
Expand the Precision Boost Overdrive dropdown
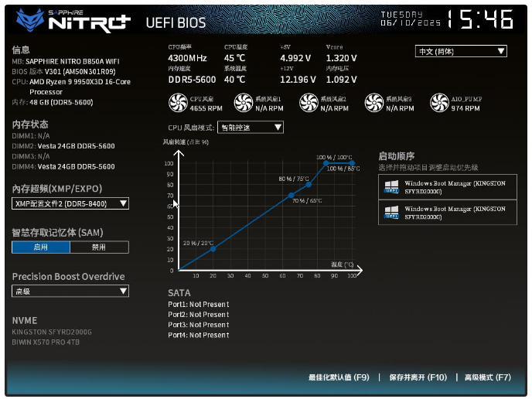(70, 291)
